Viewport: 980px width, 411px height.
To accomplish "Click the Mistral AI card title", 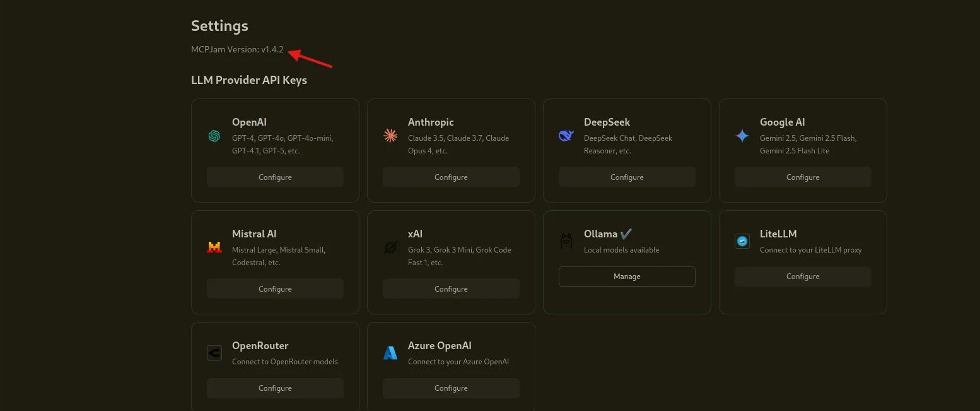I will click(254, 234).
